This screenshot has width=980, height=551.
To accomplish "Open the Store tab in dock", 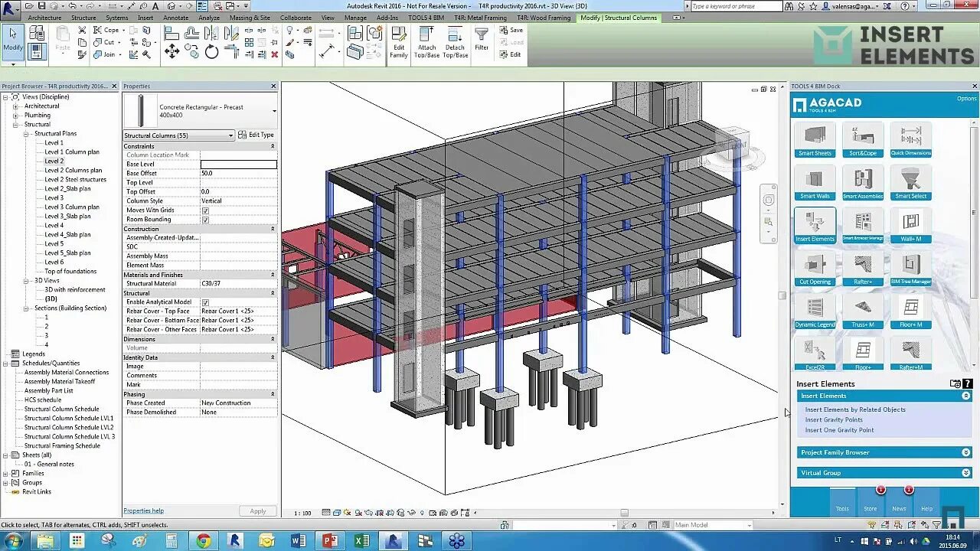I will pos(871,502).
